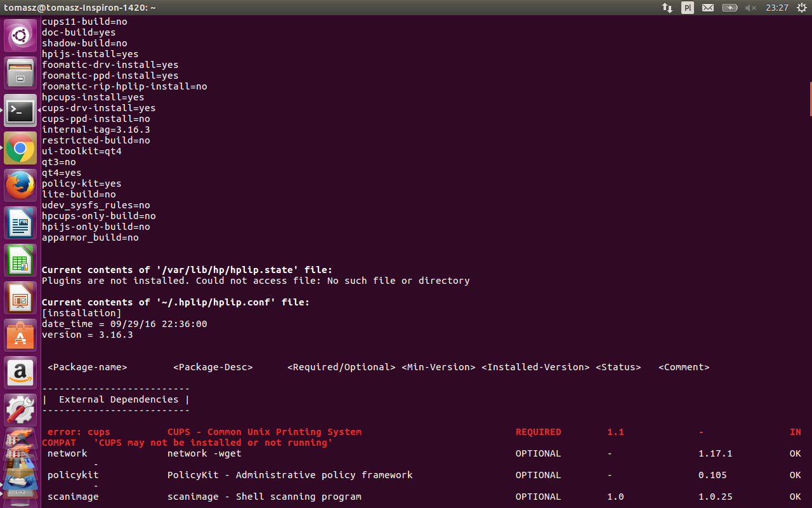This screenshot has width=812, height=508.
Task: Click the 'hpcups-install=yes' line
Action: click(x=93, y=97)
